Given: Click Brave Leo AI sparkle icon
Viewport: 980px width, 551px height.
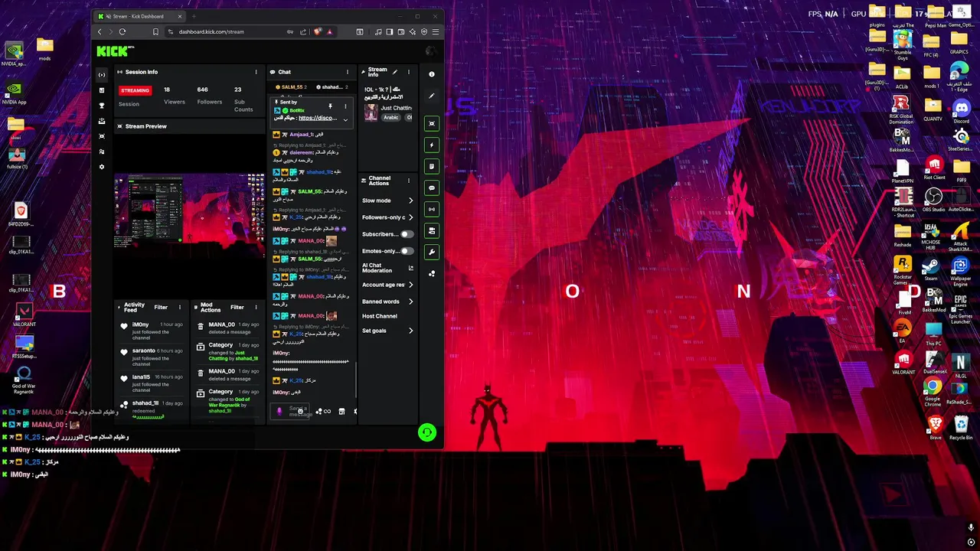Looking at the screenshot, I should point(413,31).
